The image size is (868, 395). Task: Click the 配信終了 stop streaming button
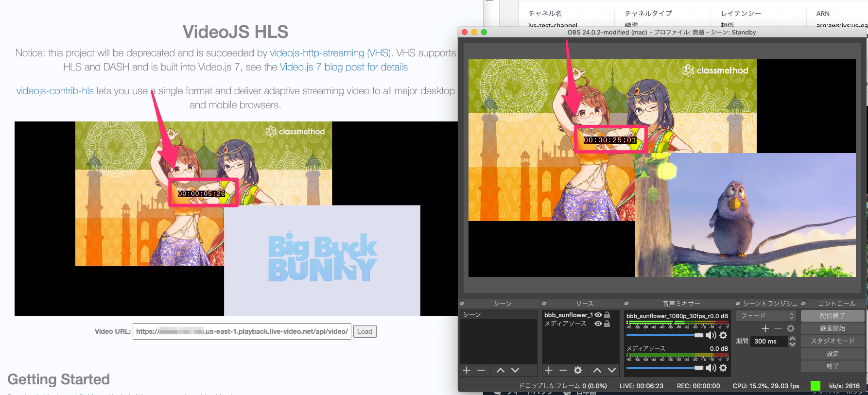pos(833,316)
